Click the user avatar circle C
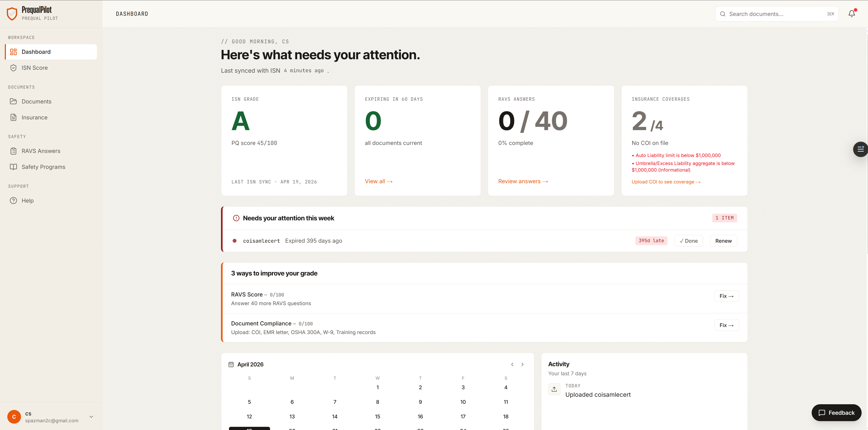 point(14,417)
